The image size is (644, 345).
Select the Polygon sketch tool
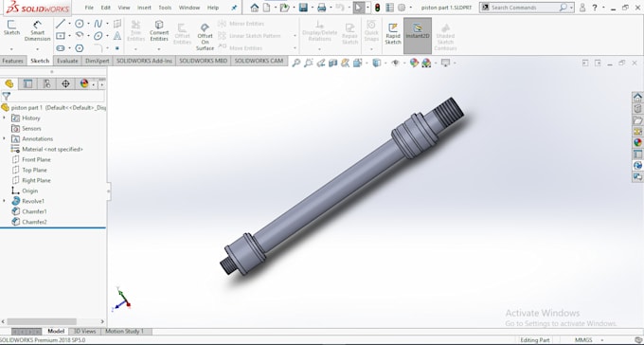tap(80, 48)
